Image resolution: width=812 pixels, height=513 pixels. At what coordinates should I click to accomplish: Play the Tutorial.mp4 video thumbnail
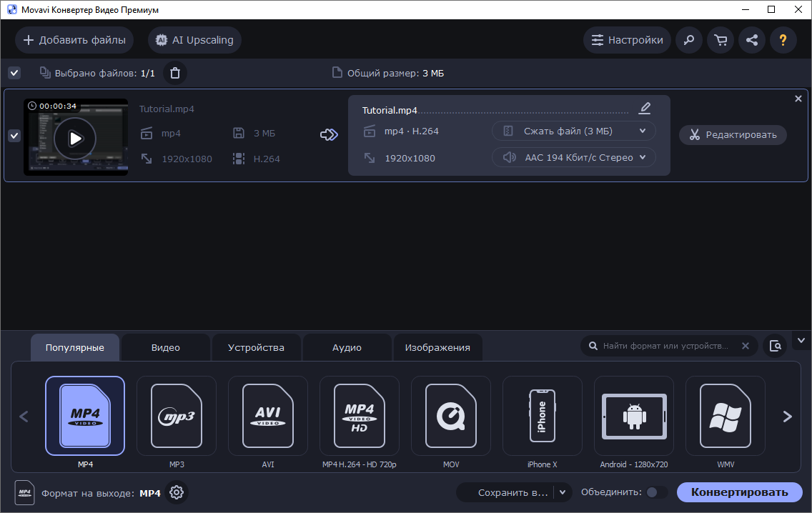(x=75, y=138)
